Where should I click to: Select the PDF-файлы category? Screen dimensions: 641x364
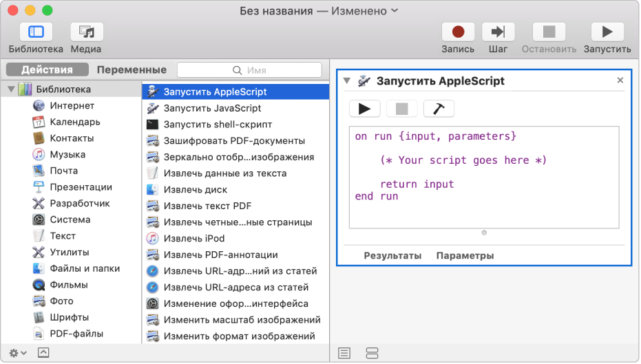(x=72, y=334)
